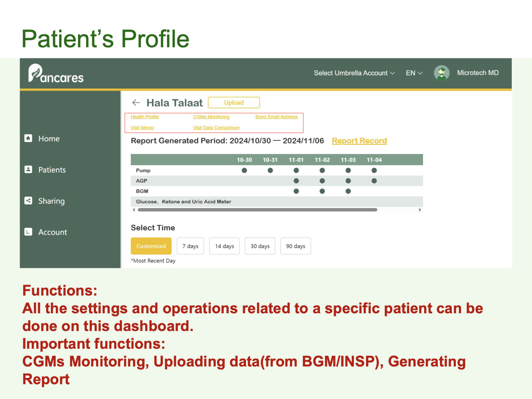Select the 90 days time range

pos(296,246)
